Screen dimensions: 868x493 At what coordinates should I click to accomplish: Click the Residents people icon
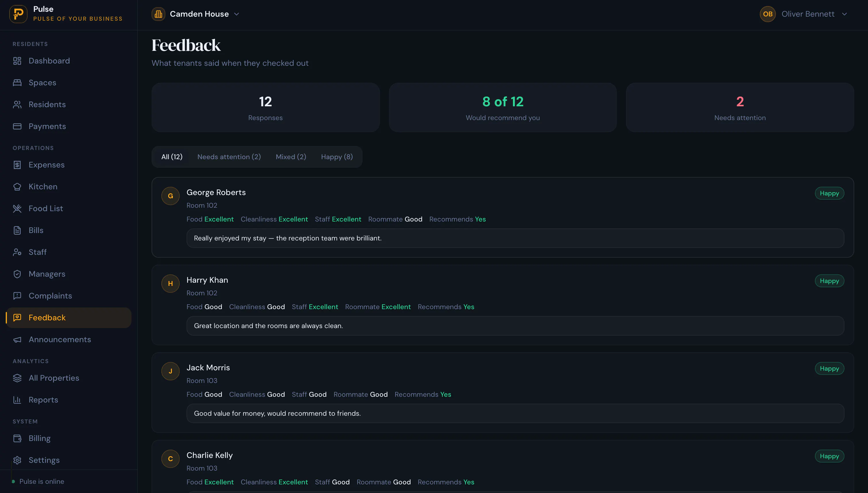click(17, 105)
